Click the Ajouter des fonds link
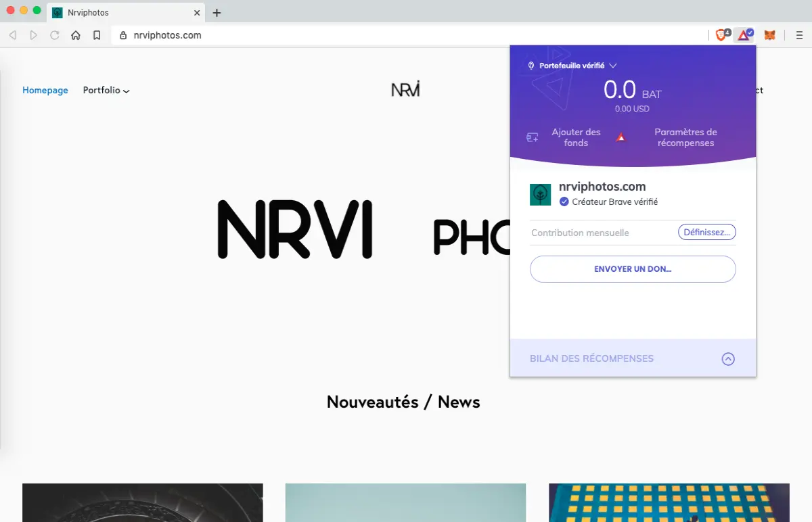Screen dimensions: 812x522 (x=576, y=137)
